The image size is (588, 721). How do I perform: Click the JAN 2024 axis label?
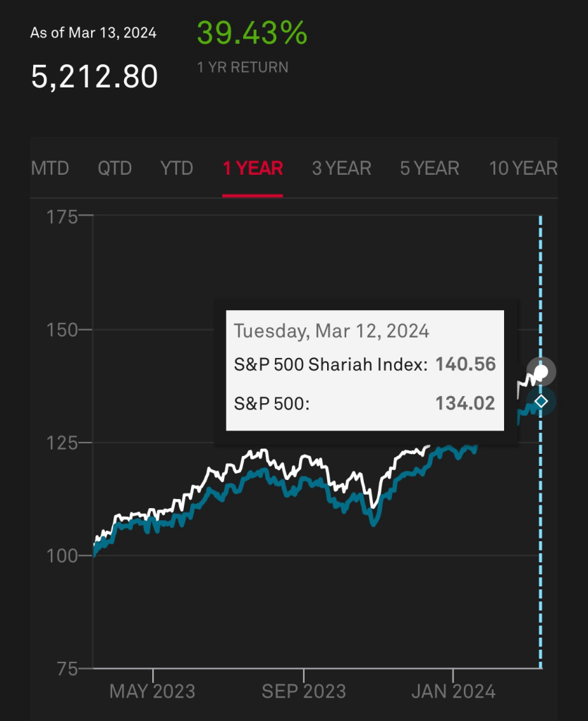[x=452, y=691]
